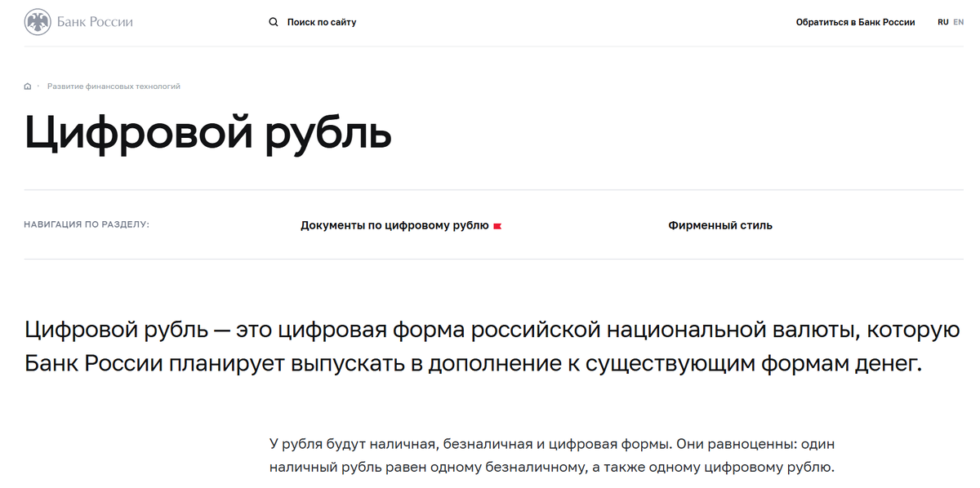The image size is (980, 488).
Task: Switch site language to EN
Action: coord(958,21)
